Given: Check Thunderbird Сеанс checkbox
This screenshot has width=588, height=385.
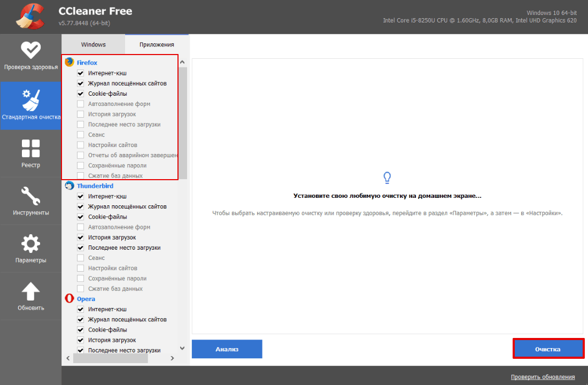Looking at the screenshot, I should pos(80,257).
